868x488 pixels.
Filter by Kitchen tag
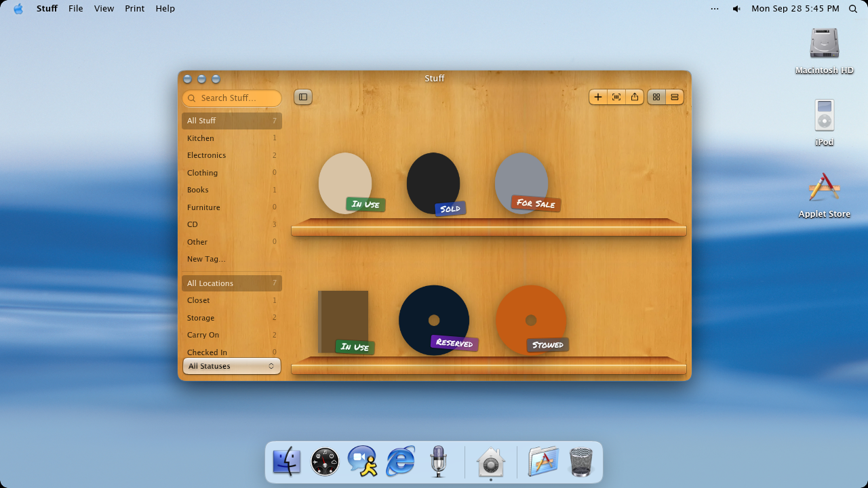point(232,138)
